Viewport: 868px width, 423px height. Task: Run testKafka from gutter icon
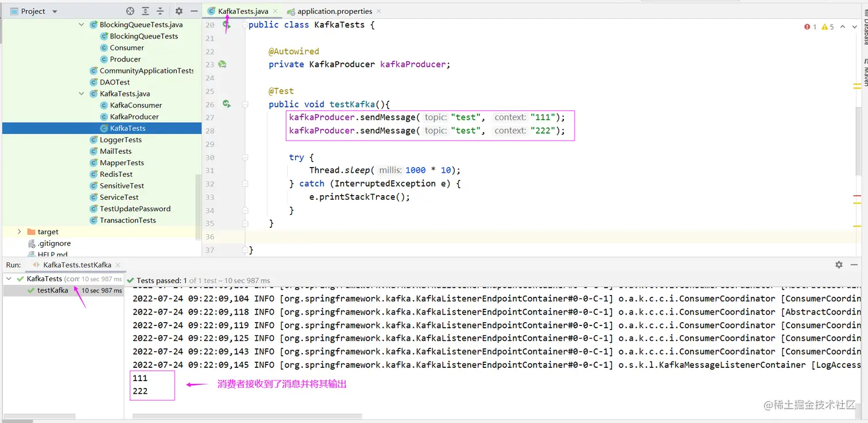(x=227, y=104)
